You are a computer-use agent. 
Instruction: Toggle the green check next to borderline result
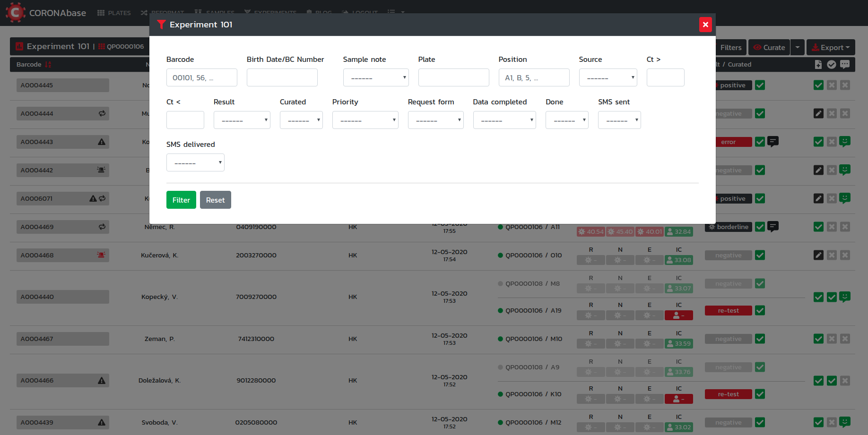[760, 227]
